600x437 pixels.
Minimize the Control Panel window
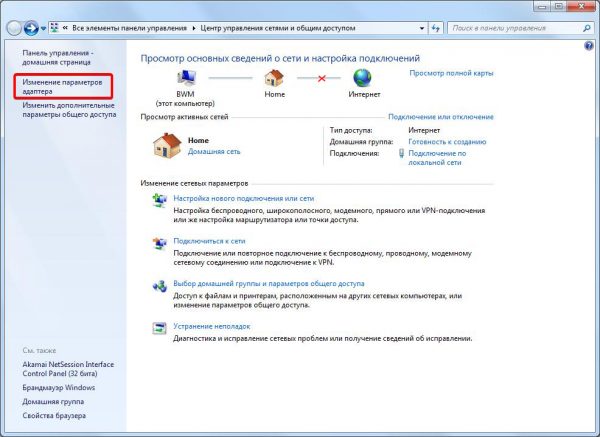click(541, 6)
